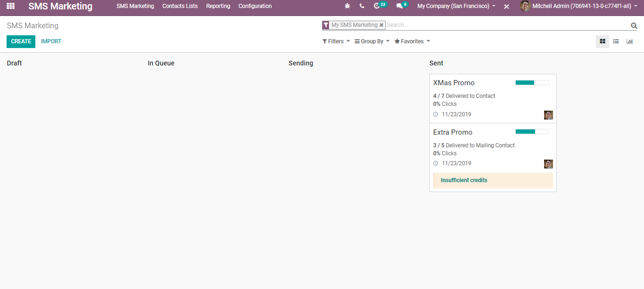Open activities clock icon with 23 badge
This screenshot has width=644, height=289.
click(x=377, y=6)
